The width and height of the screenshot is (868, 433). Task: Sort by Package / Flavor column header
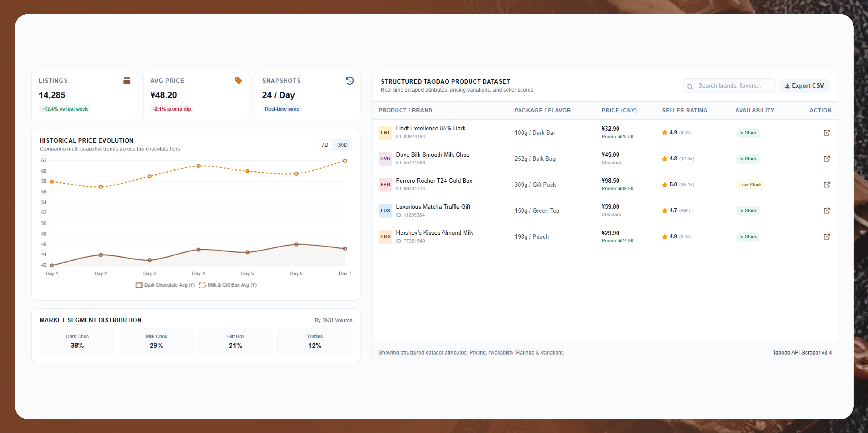pos(543,110)
